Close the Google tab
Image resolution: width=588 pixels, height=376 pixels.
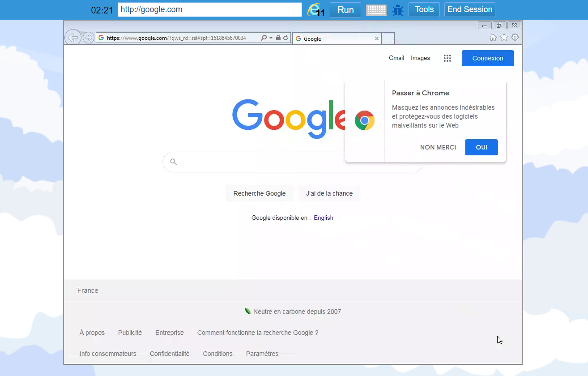tap(377, 38)
